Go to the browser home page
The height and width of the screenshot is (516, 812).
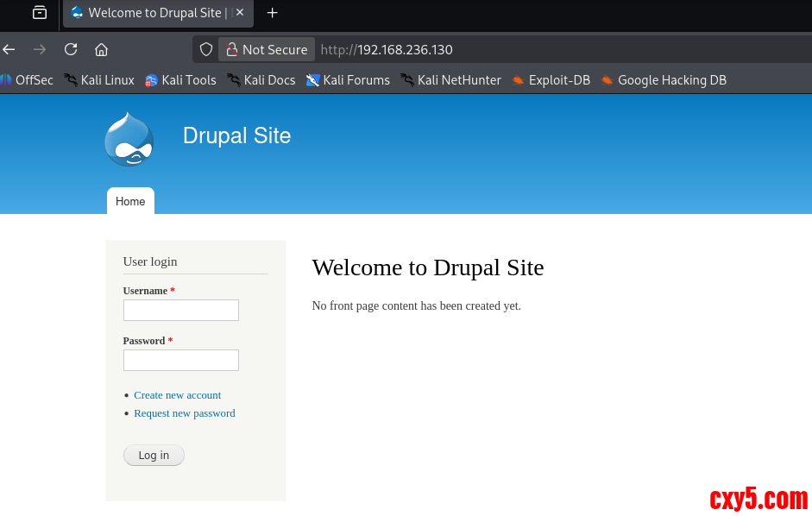tap(102, 50)
